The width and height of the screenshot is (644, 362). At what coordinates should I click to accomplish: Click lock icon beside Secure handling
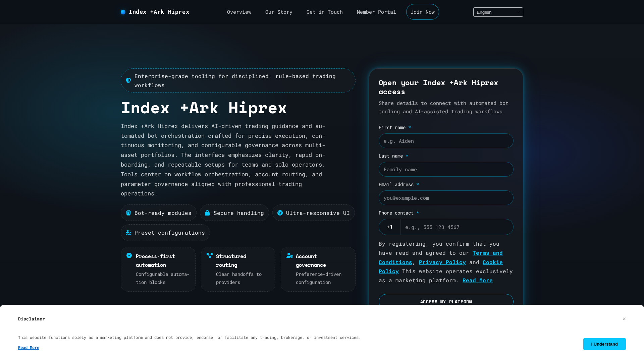click(x=207, y=213)
